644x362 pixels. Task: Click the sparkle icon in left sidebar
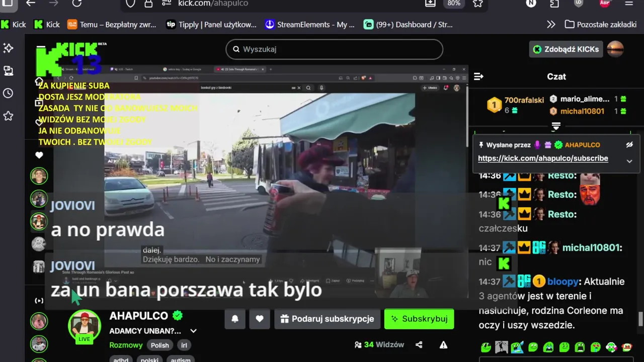(8, 48)
